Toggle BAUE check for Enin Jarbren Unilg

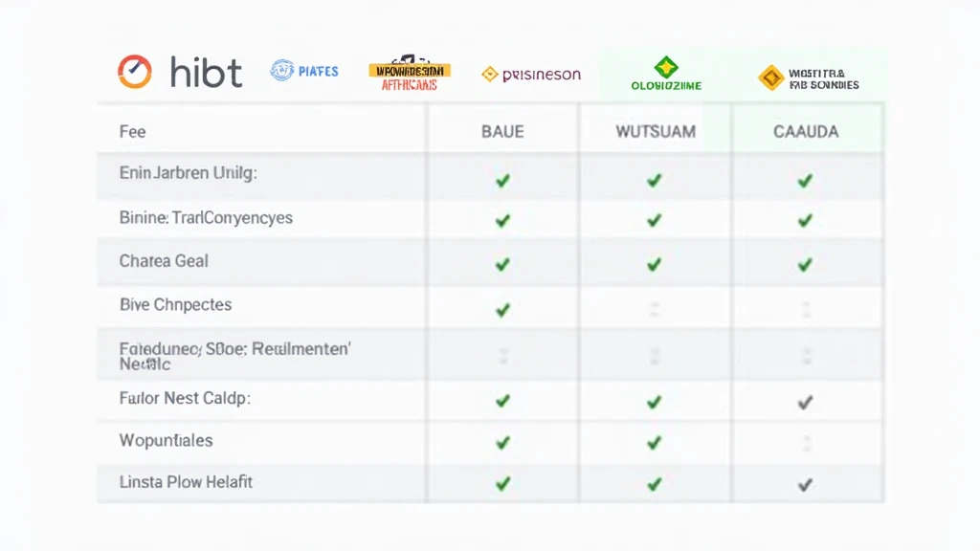[x=502, y=180]
